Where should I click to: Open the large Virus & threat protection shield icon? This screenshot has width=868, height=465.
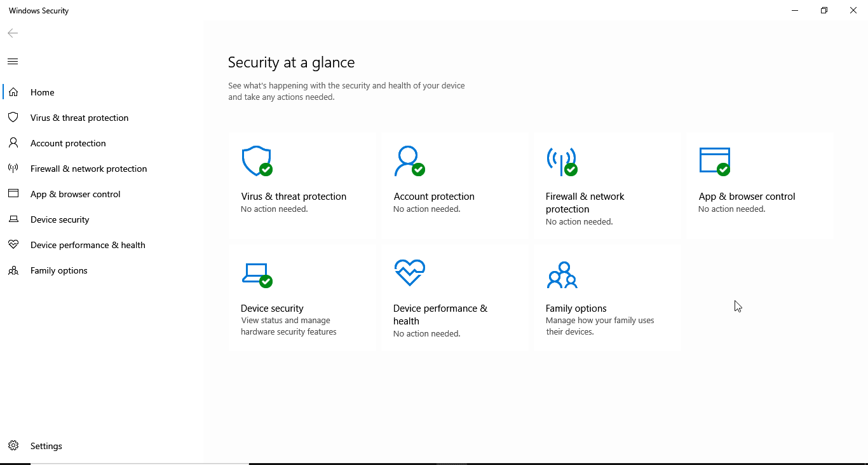[257, 162]
